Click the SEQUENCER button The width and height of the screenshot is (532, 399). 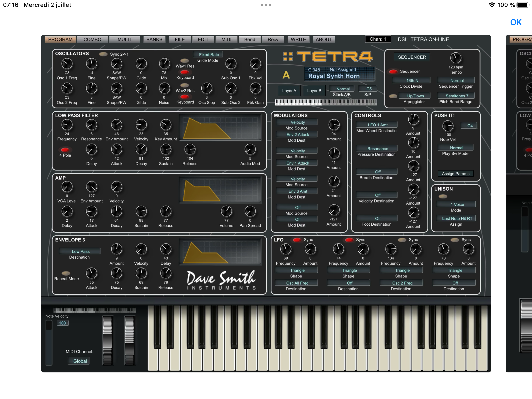click(412, 57)
